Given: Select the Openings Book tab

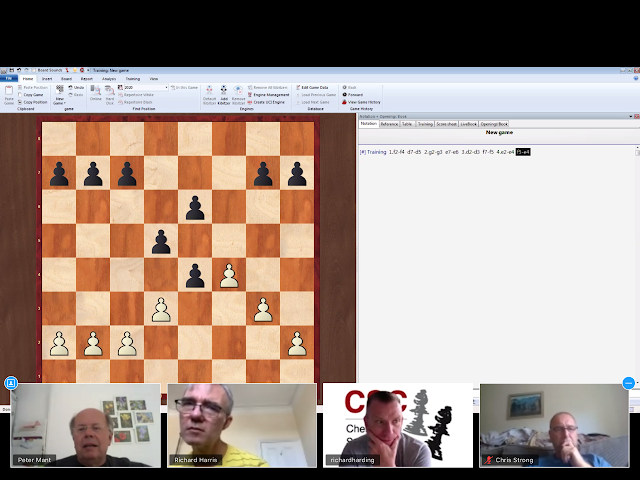Looking at the screenshot, I should coord(494,124).
